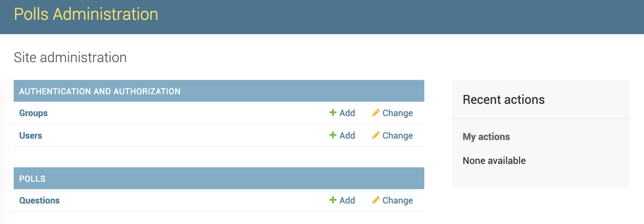This screenshot has width=644, height=224.
Task: Click the Add link for Groups
Action: 347,113
